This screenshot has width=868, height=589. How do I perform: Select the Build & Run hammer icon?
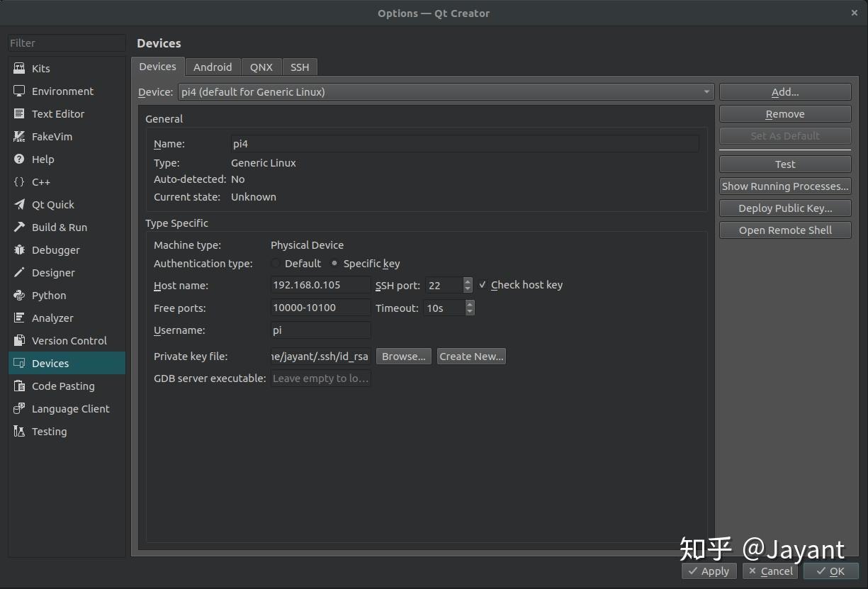(19, 228)
